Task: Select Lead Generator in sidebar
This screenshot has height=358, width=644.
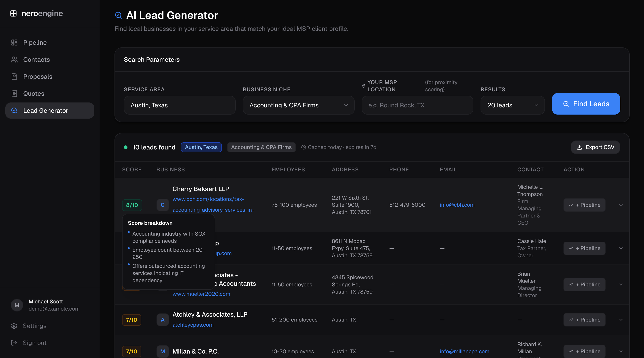Action: point(50,111)
